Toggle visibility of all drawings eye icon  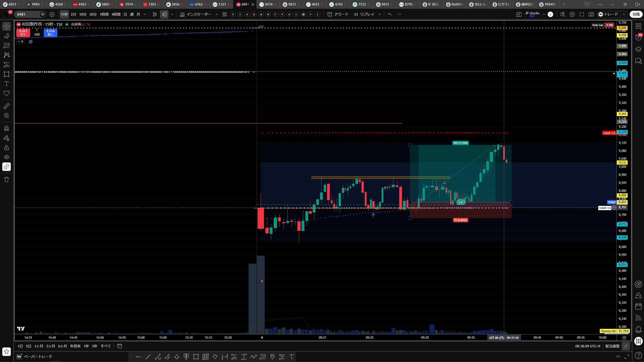click(7, 157)
